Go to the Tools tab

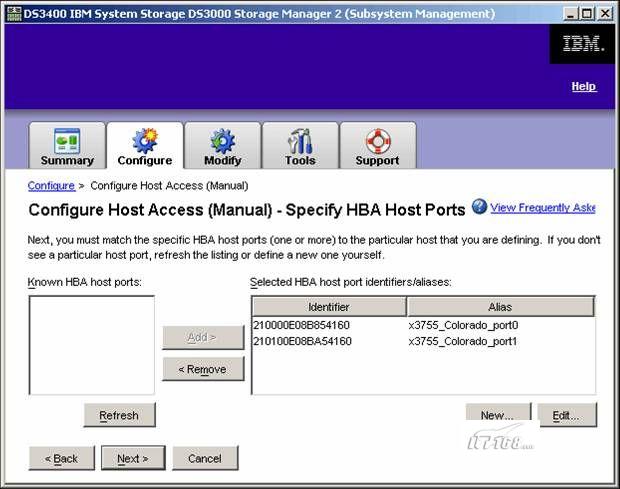(x=300, y=145)
